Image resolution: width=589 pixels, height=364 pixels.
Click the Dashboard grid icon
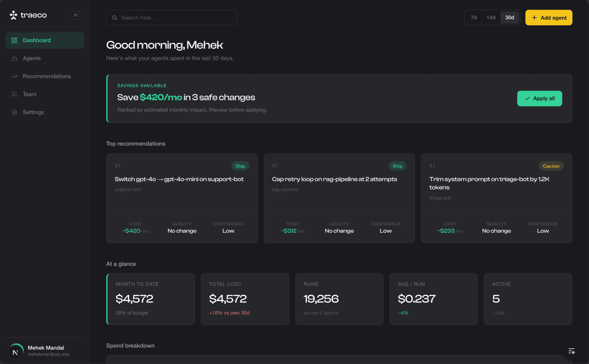coord(14,40)
